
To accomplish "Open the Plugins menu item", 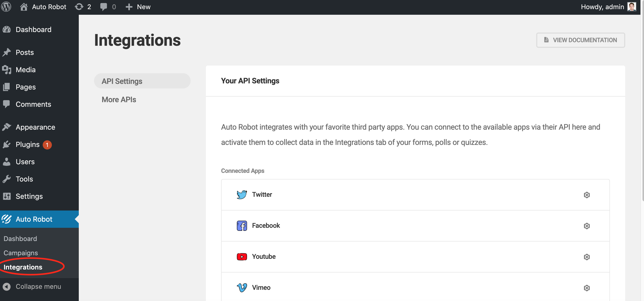I will (27, 144).
